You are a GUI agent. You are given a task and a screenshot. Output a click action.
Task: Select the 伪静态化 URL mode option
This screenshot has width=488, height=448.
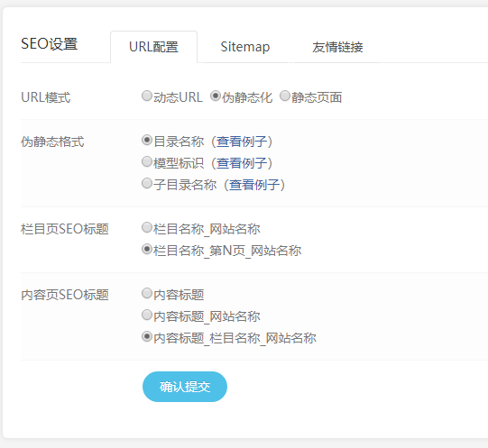(216, 96)
